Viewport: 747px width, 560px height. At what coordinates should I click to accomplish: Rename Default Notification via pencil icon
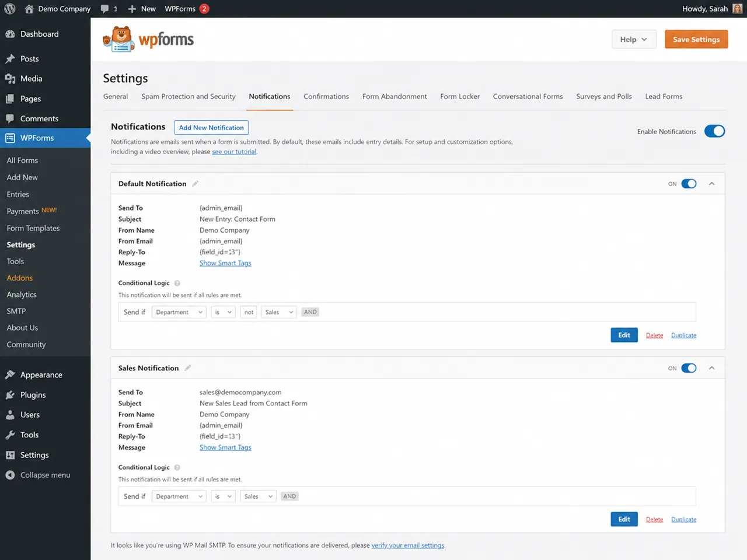196,184
